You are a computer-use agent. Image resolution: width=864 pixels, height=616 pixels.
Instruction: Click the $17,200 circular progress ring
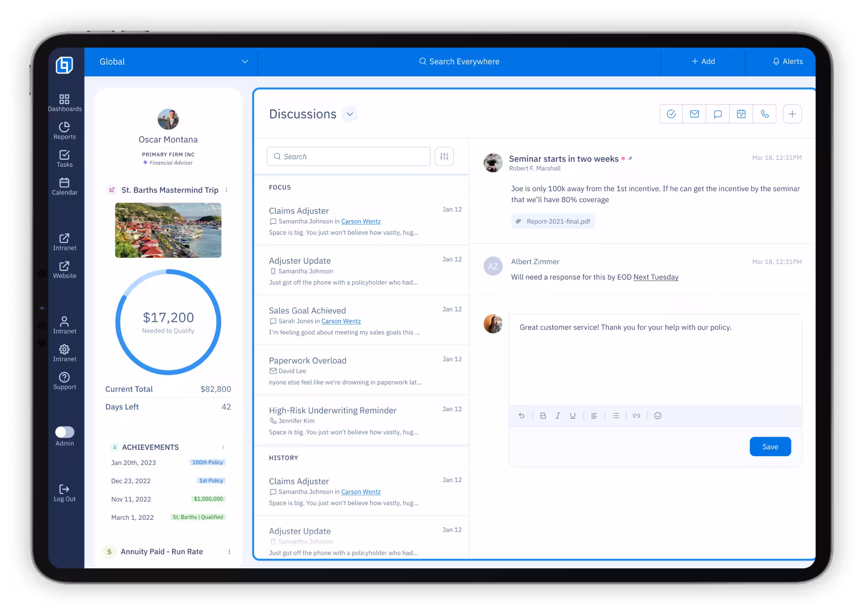[168, 322]
